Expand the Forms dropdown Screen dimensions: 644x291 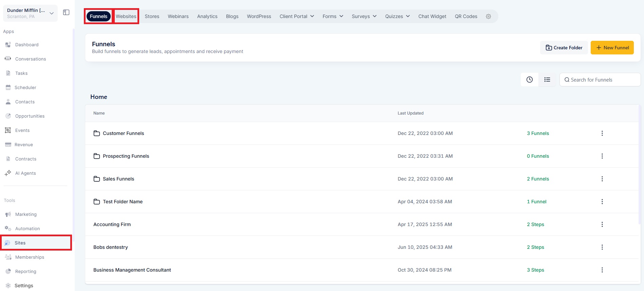tap(333, 16)
